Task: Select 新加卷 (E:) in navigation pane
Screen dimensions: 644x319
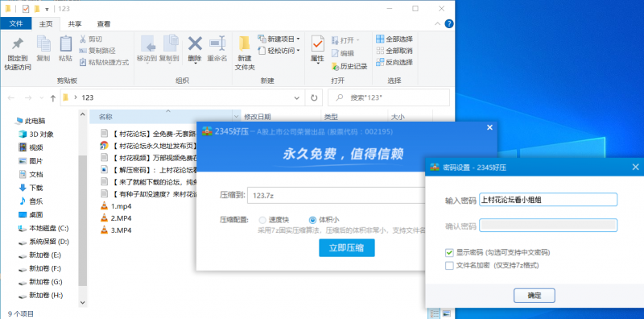Action: [x=39, y=255]
